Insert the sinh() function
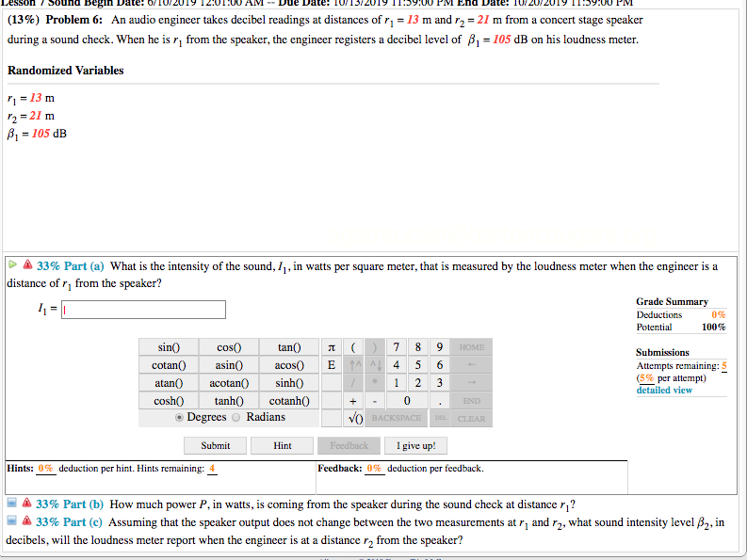The width and height of the screenshot is (747, 560). click(289, 383)
